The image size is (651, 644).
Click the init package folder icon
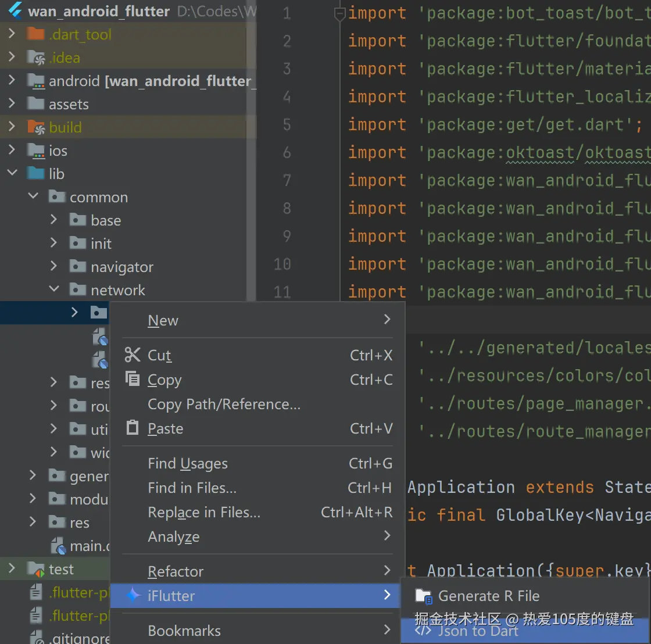[x=78, y=243]
